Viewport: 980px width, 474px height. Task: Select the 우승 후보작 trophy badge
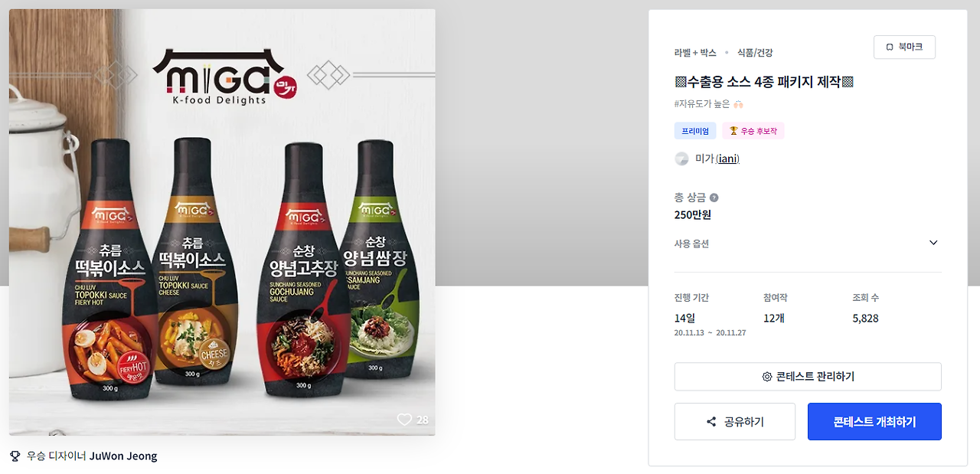753,131
